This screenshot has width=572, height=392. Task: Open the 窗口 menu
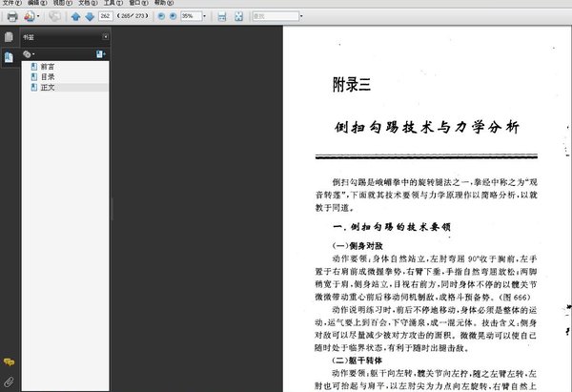[138, 3]
